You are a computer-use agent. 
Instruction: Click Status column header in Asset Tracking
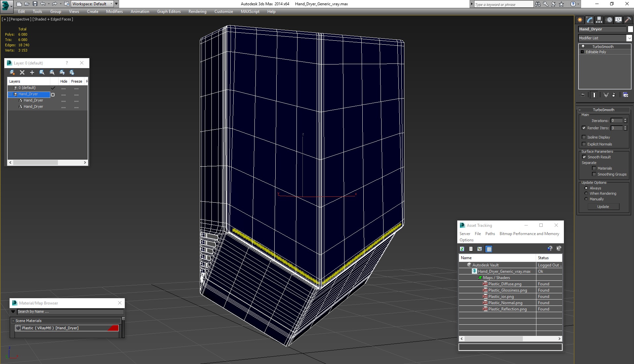(x=549, y=258)
